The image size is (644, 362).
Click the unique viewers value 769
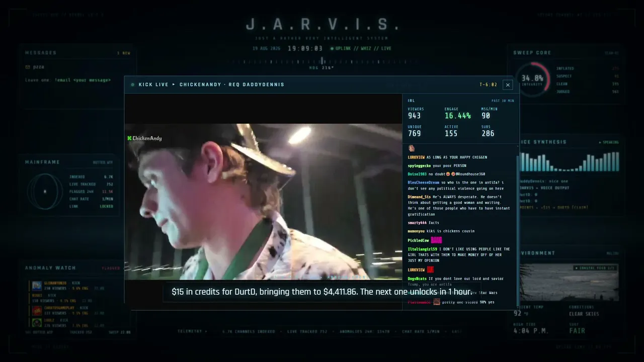coord(414,133)
